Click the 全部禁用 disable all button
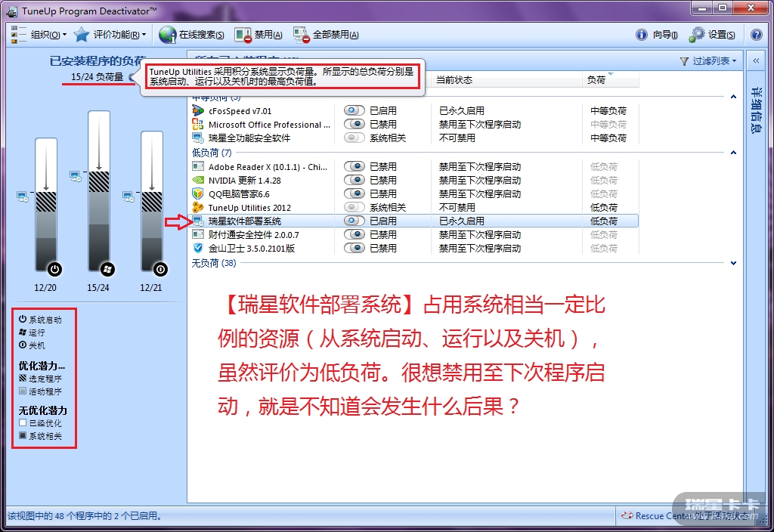The height and width of the screenshot is (532, 774). (x=325, y=35)
